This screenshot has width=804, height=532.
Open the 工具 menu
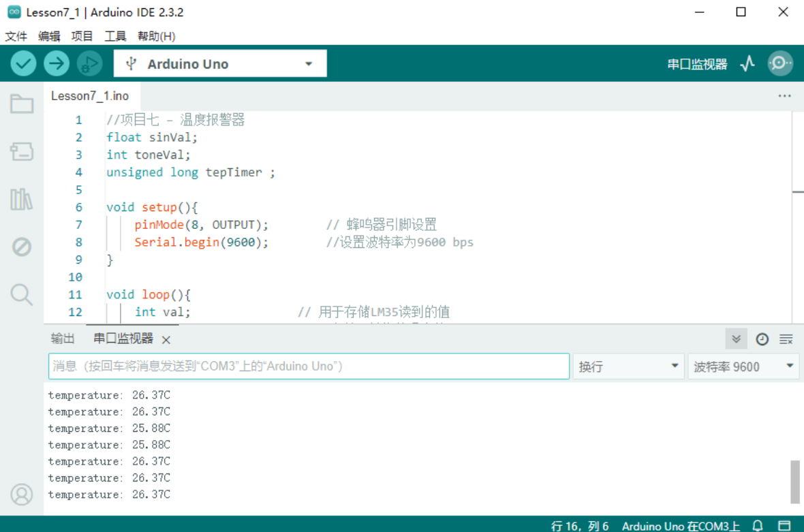(x=115, y=36)
